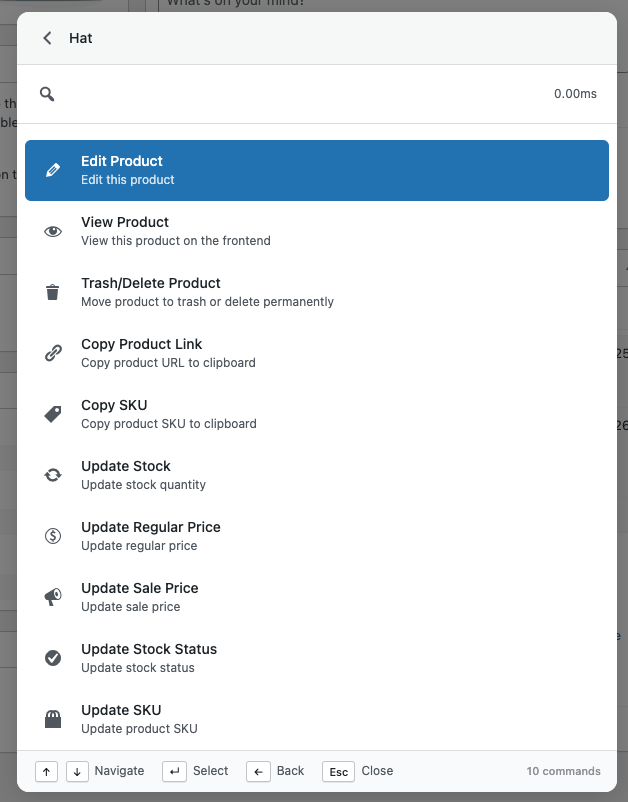Click the trash can icon
Screen dimensions: 628x802
point(53,292)
